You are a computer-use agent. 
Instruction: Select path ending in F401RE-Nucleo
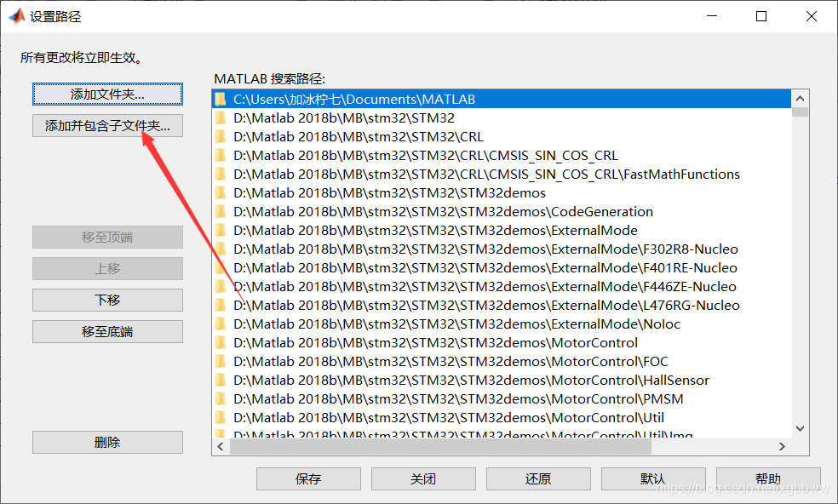[x=502, y=267]
